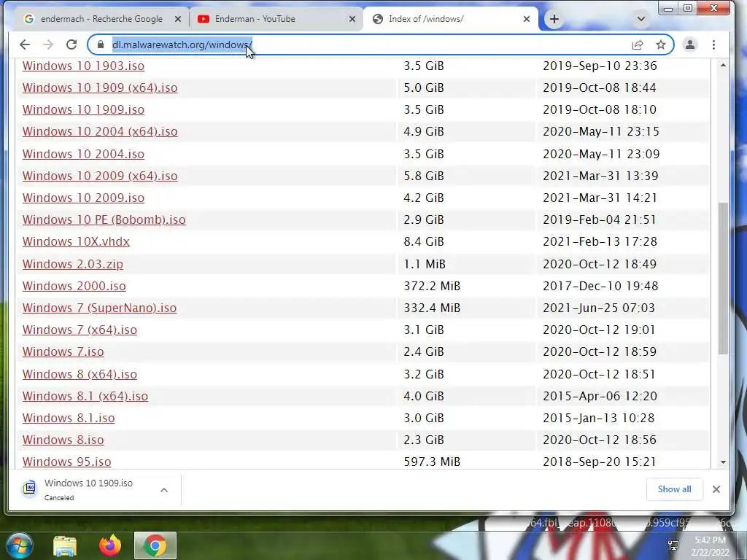Click scrollbar up arrow of page
Screen dimensions: 747x560
[x=723, y=65]
